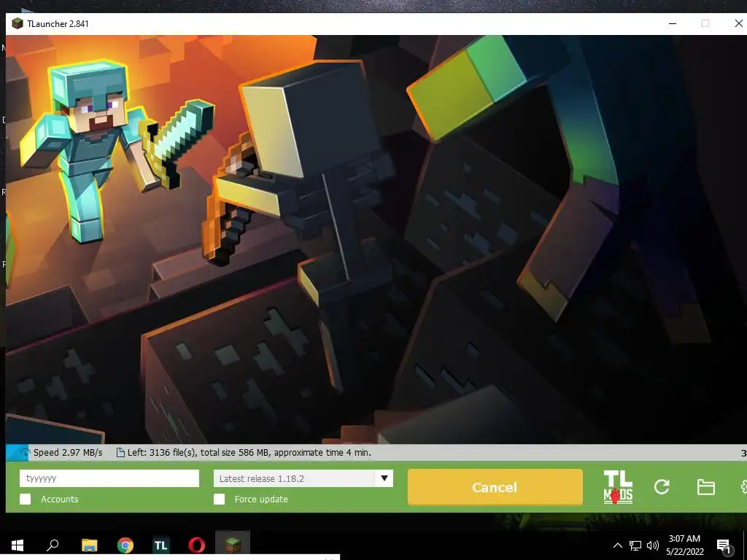Click the refresh versions icon
This screenshot has height=560, width=747.
(662, 486)
